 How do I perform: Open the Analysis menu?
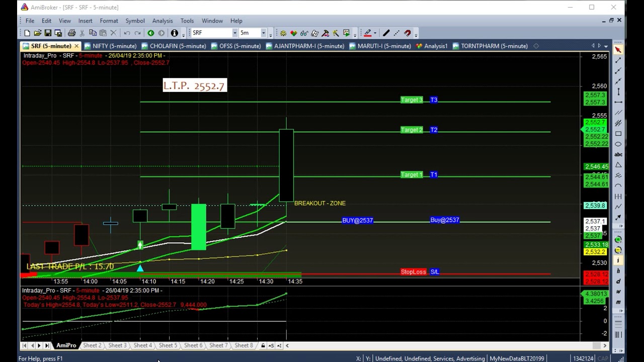tap(163, 21)
